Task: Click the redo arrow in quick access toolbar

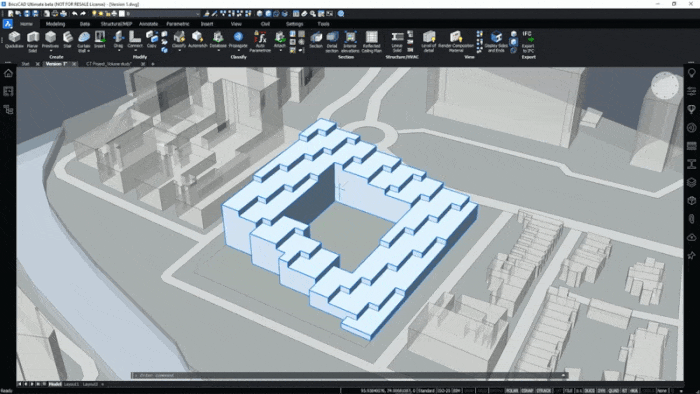Action: coord(83,14)
